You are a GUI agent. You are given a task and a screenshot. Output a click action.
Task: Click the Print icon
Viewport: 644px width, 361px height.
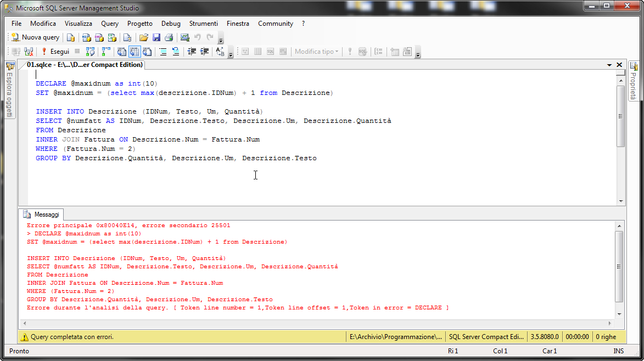pos(169,37)
